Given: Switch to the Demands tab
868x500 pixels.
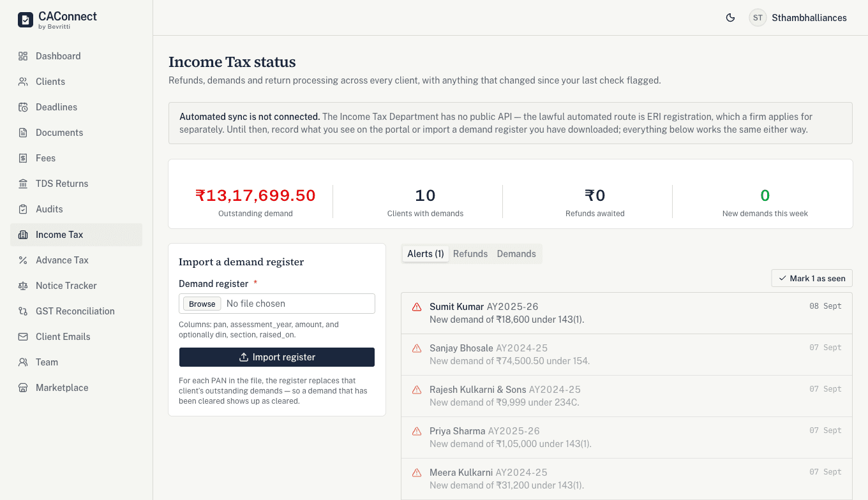Looking at the screenshot, I should tap(516, 254).
